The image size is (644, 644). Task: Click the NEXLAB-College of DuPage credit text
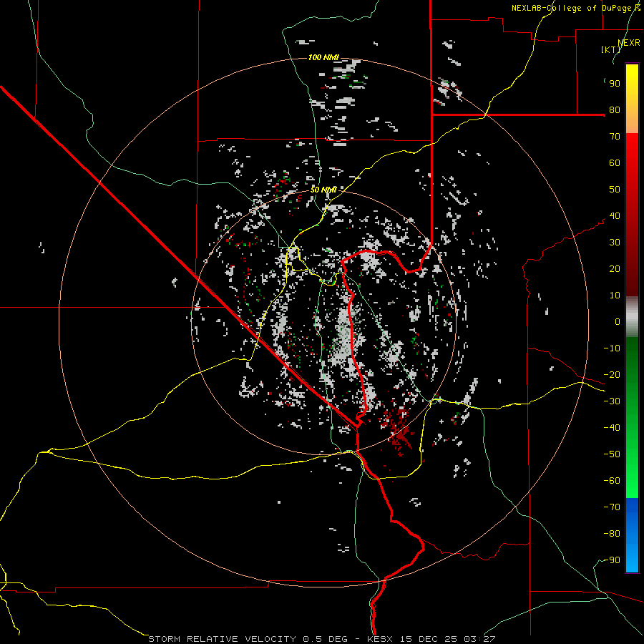tap(575, 8)
